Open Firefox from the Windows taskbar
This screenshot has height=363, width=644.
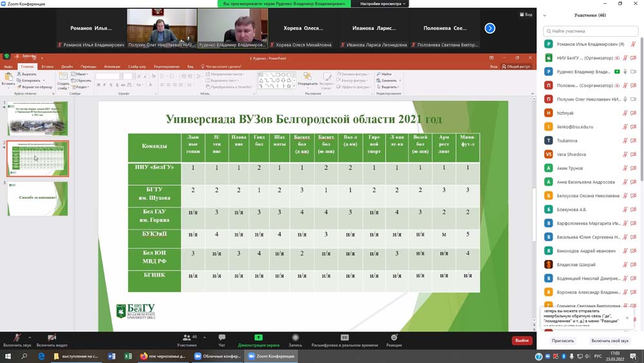[144, 356]
